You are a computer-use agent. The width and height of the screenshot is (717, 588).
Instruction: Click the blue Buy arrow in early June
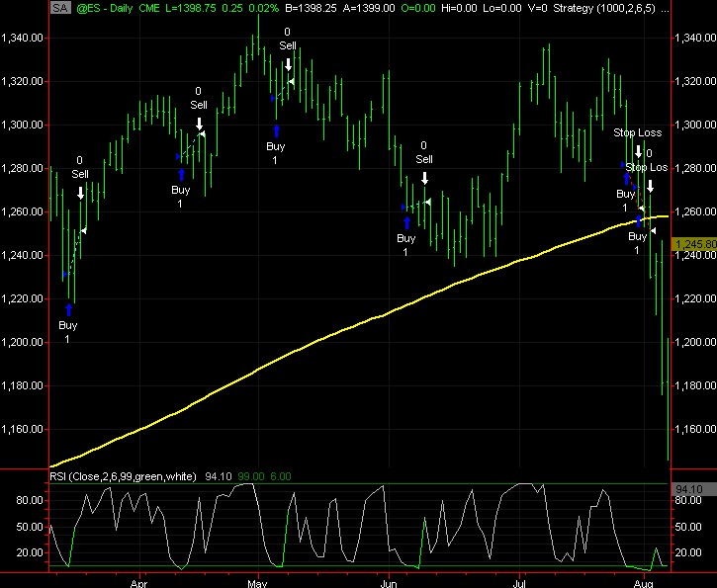pyautogui.click(x=407, y=223)
